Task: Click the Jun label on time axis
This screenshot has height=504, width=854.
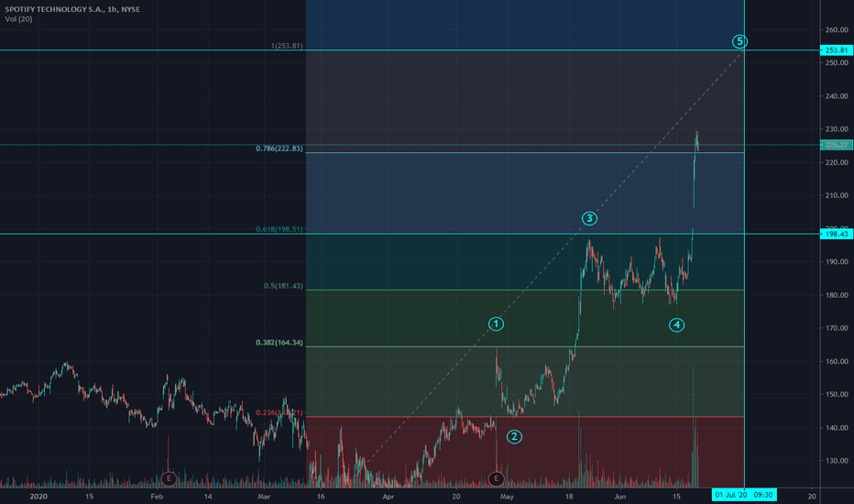Action: tap(619, 497)
